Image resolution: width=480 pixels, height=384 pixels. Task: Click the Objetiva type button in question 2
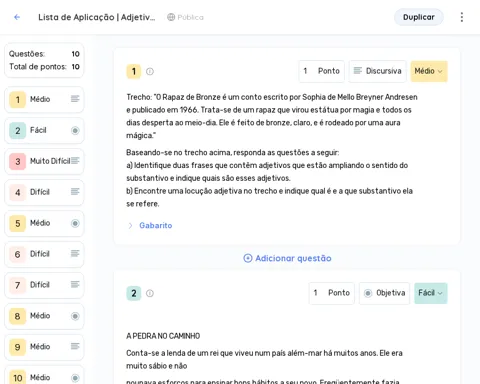pos(384,293)
